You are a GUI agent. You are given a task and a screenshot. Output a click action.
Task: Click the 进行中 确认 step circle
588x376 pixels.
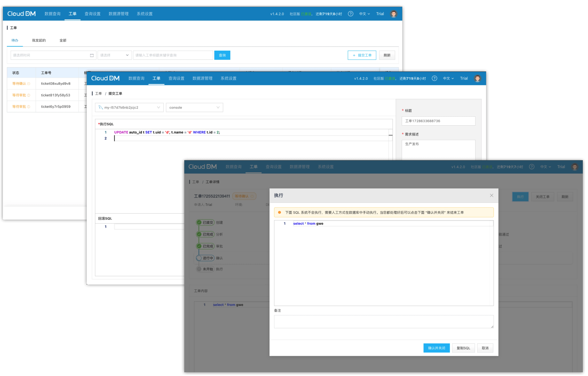pyautogui.click(x=199, y=258)
